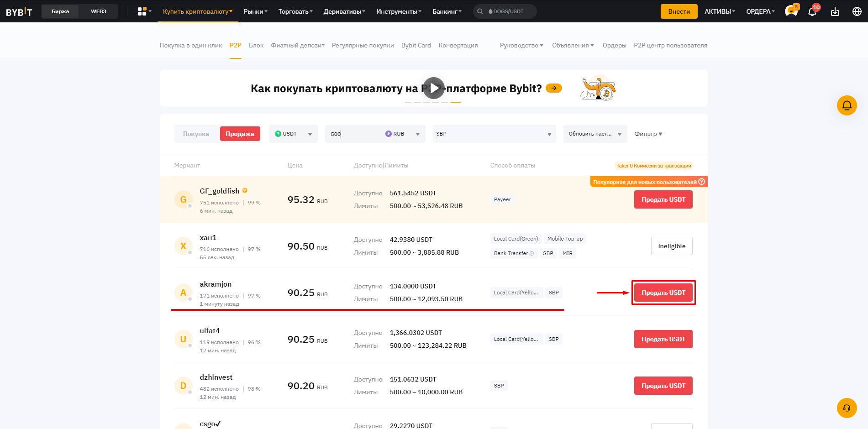
Task: Switch to WEB3 view
Action: [x=99, y=11]
